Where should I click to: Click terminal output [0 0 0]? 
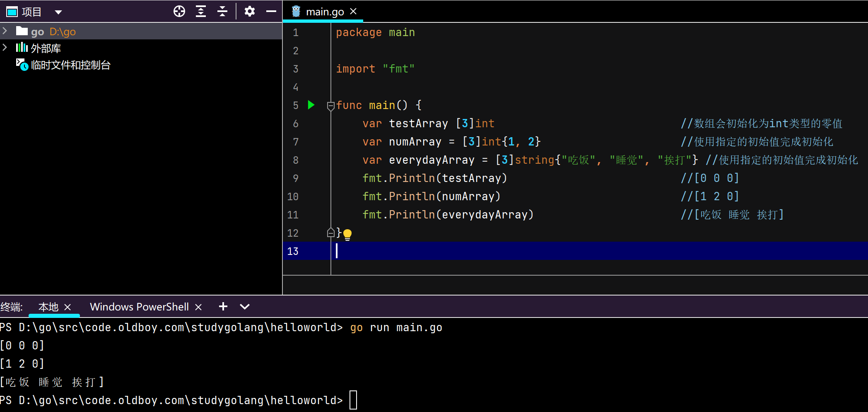point(22,345)
